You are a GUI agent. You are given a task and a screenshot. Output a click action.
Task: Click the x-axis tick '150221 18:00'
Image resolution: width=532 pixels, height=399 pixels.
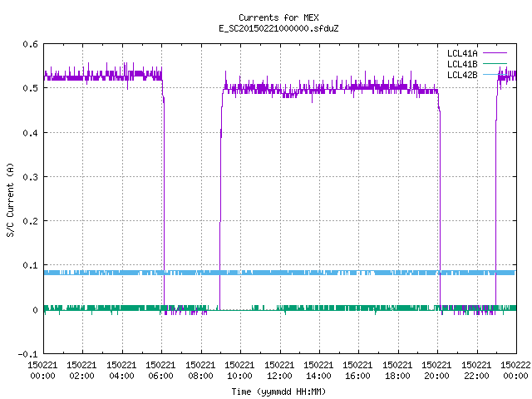click(397, 371)
